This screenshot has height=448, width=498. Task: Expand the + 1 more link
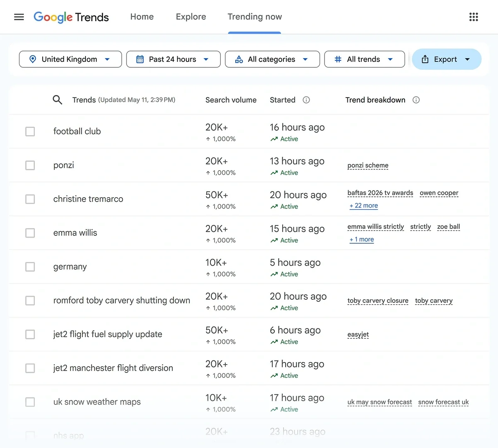point(361,240)
